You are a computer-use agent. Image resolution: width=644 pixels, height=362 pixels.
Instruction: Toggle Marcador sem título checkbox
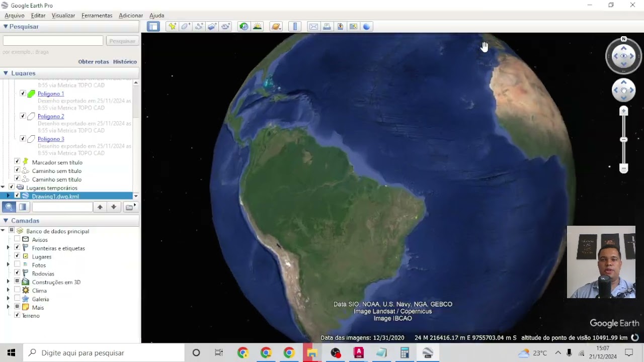pyautogui.click(x=17, y=162)
